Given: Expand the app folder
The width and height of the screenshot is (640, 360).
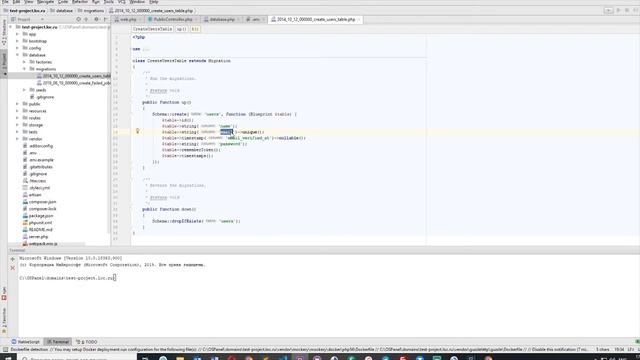Looking at the screenshot, I should (18, 34).
